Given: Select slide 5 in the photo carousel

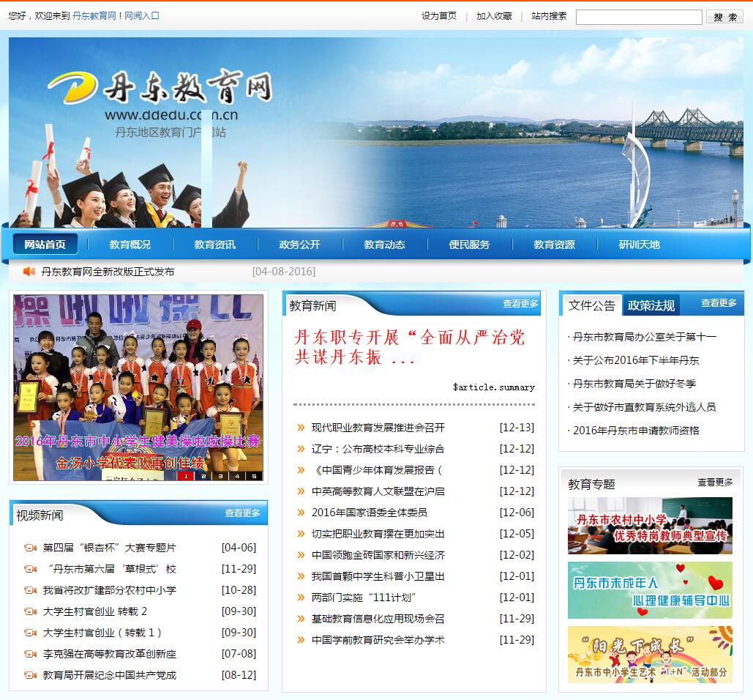Looking at the screenshot, I should pyautogui.click(x=254, y=476).
